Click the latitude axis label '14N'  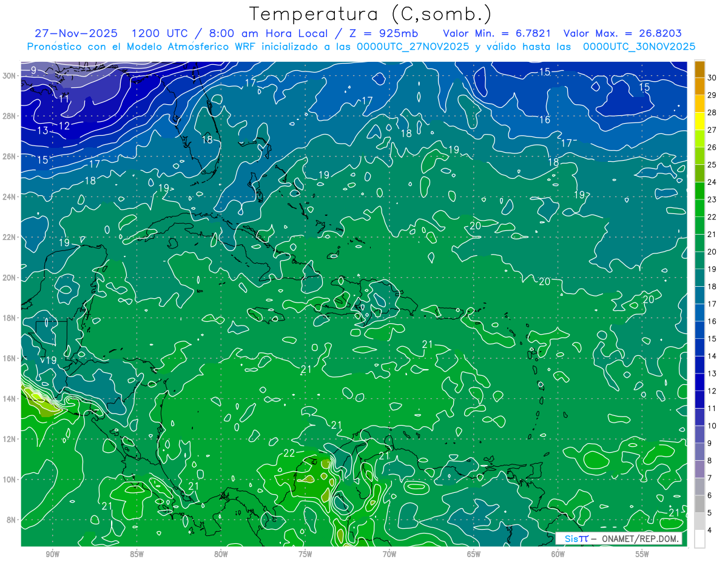(x=9, y=398)
